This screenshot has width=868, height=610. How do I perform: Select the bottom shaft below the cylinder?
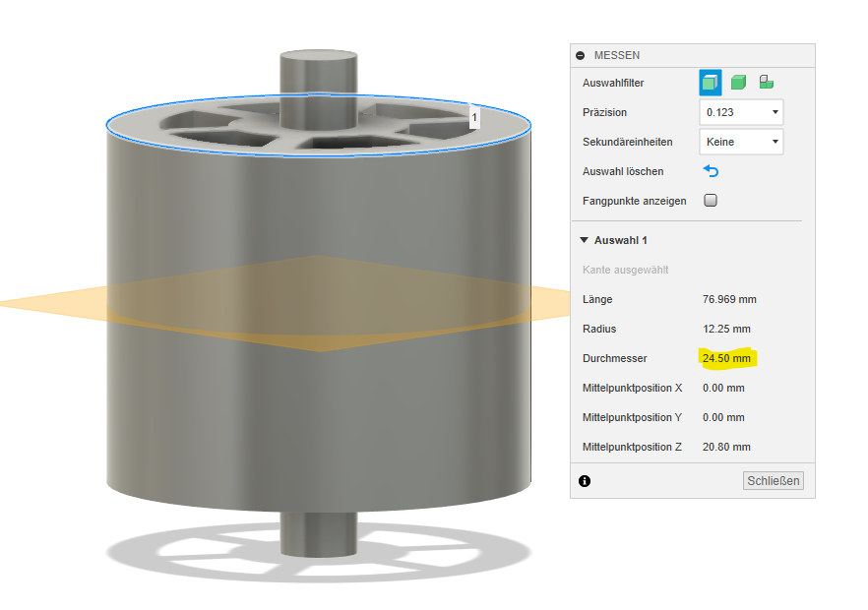pyautogui.click(x=319, y=530)
